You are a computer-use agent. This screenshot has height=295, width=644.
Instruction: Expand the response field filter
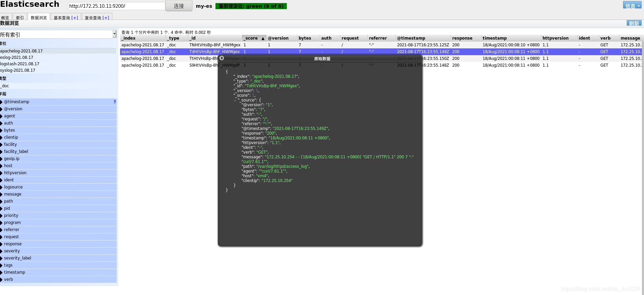[58, 244]
